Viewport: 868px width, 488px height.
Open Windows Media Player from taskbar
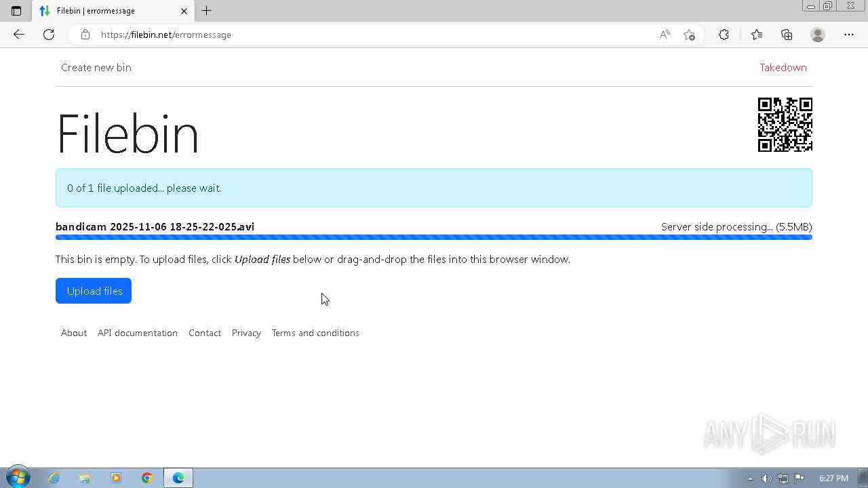(116, 478)
